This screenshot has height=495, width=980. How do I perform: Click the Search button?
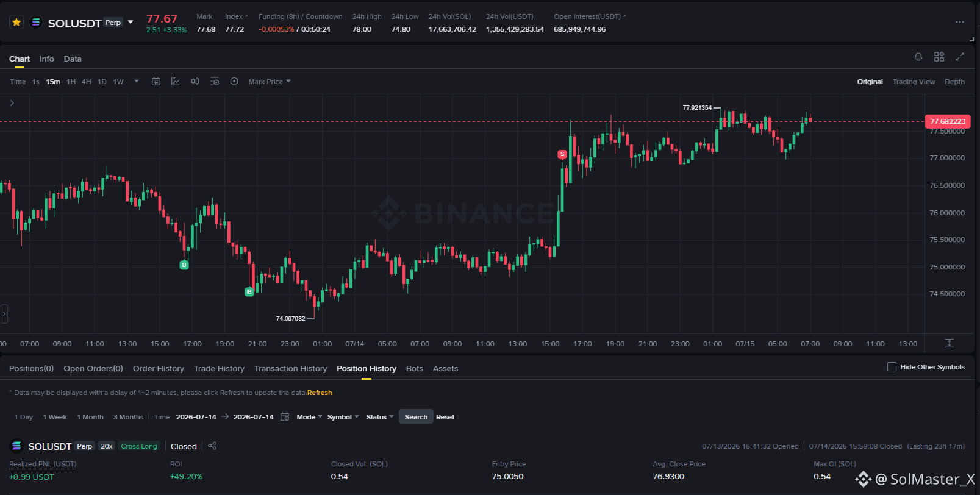(x=416, y=417)
